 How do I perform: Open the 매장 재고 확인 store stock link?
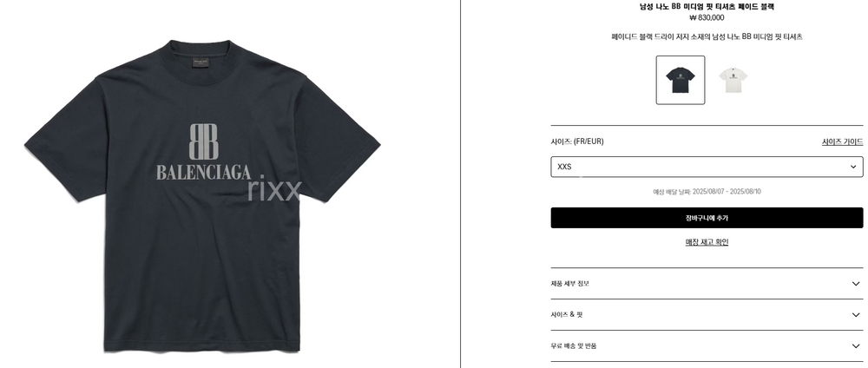coord(707,242)
